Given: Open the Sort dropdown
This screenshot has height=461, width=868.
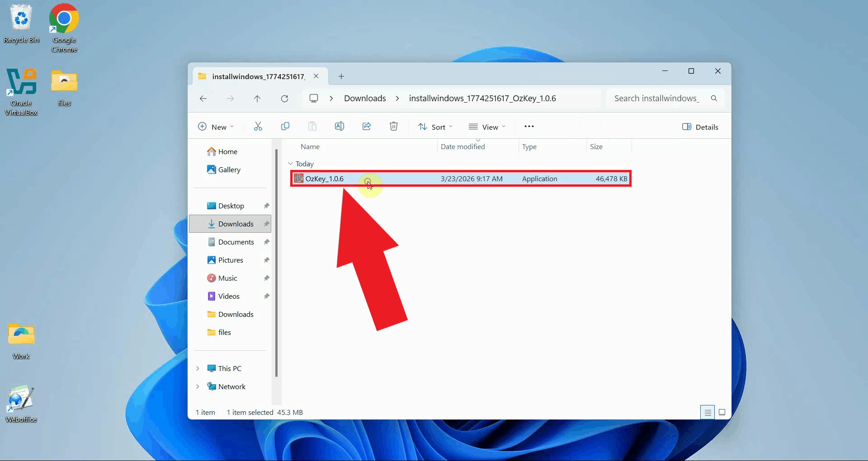Looking at the screenshot, I should [435, 127].
